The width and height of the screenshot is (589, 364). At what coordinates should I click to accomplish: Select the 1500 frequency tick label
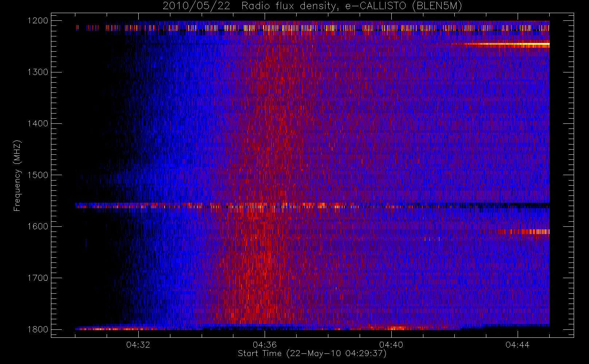pyautogui.click(x=38, y=175)
